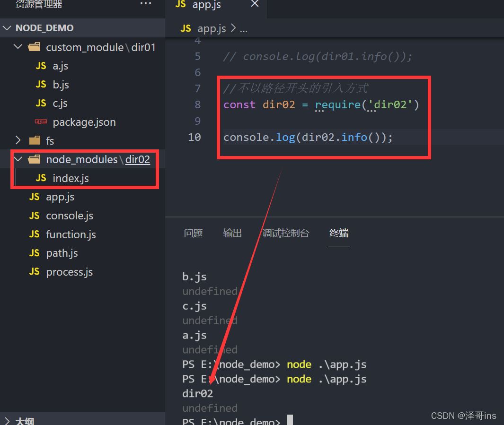The height and width of the screenshot is (425, 504).
Task: Click the JS icon beside function.js
Action: click(35, 234)
